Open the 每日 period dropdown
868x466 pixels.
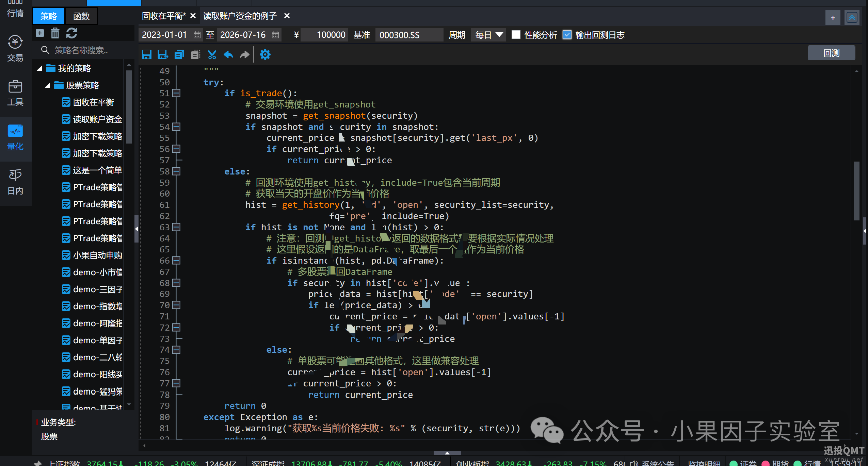pyautogui.click(x=488, y=35)
